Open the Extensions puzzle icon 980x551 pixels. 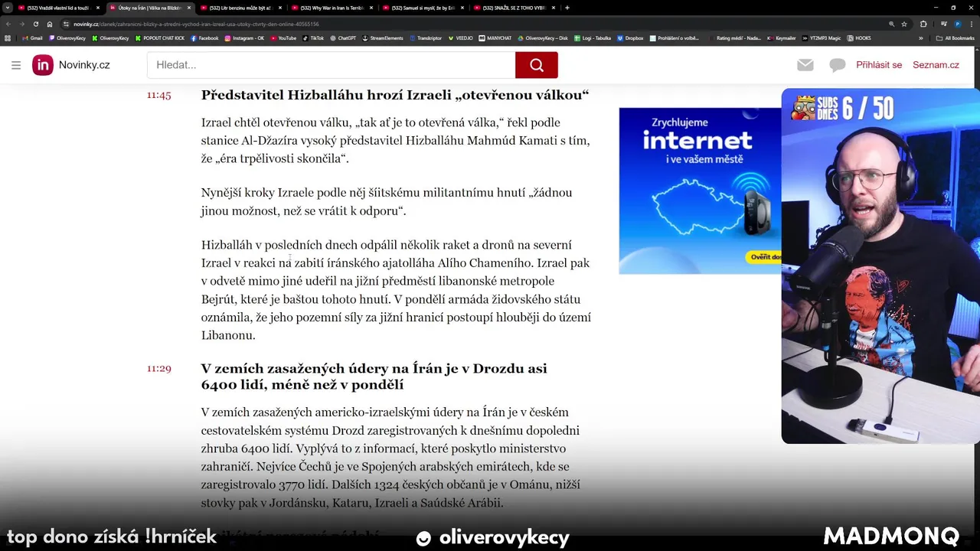click(923, 24)
